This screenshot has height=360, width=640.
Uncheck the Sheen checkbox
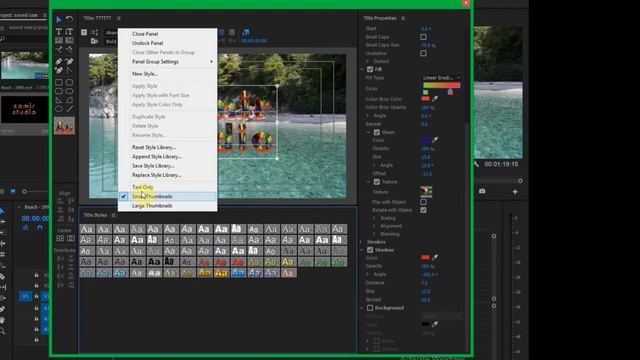[x=377, y=132]
